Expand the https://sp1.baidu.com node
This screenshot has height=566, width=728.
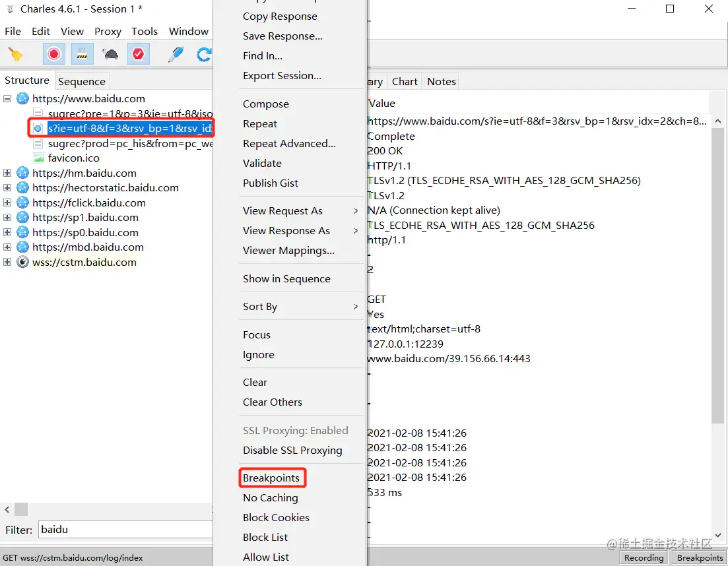7,217
